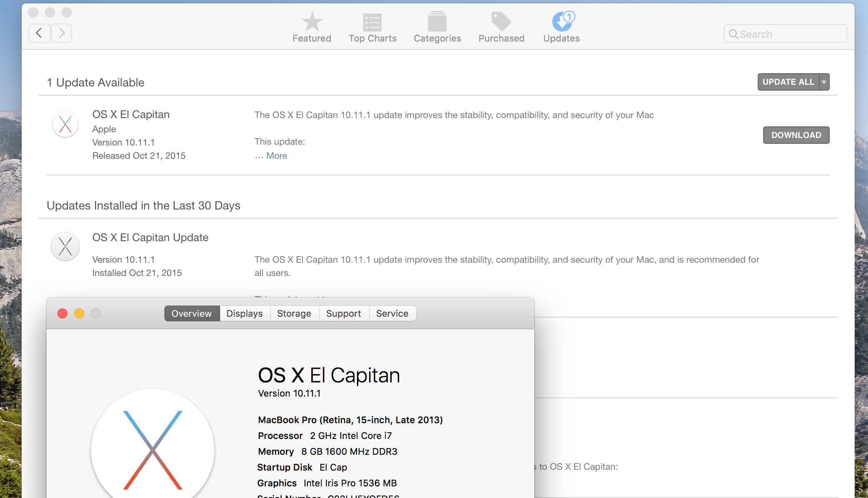The width and height of the screenshot is (868, 498).
Task: Open the Service tab
Action: point(392,313)
